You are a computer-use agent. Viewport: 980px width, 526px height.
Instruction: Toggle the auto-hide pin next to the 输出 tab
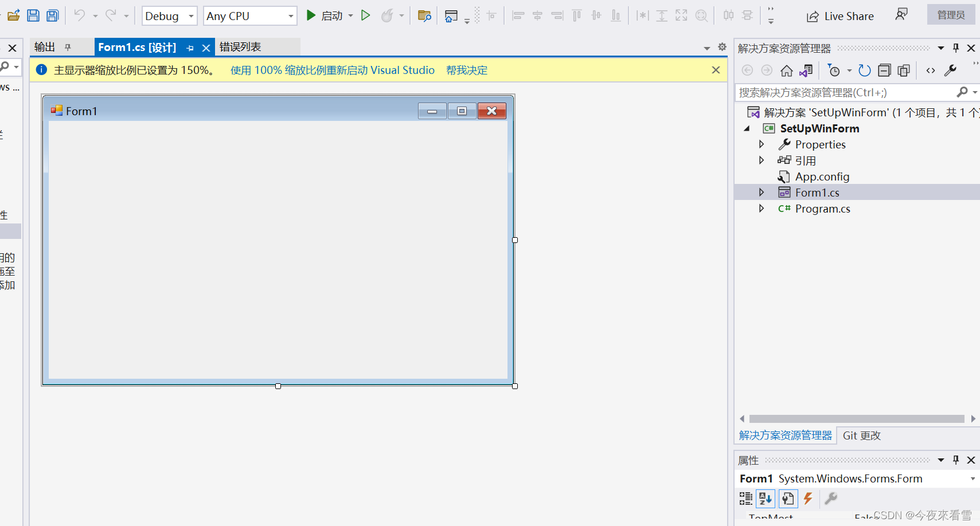[68, 48]
